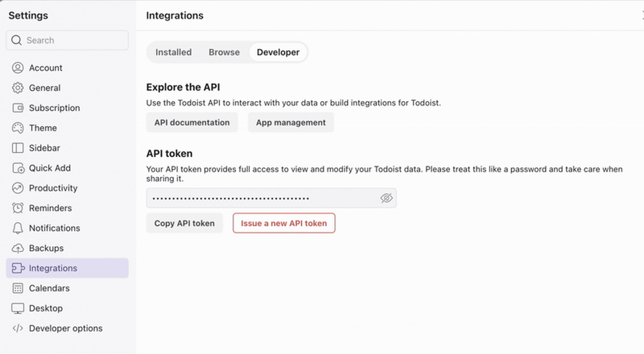The width and height of the screenshot is (644, 354).
Task: Open the App management page
Action: [290, 122]
